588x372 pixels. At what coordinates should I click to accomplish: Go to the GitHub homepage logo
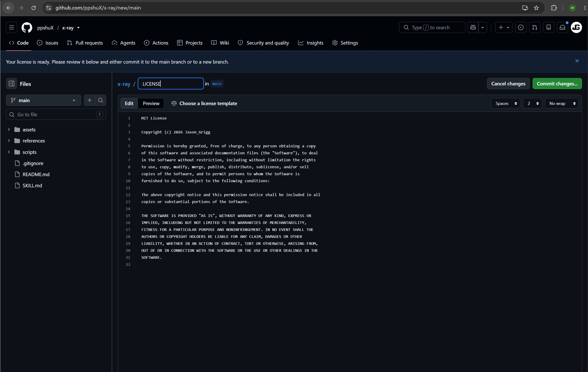point(27,27)
